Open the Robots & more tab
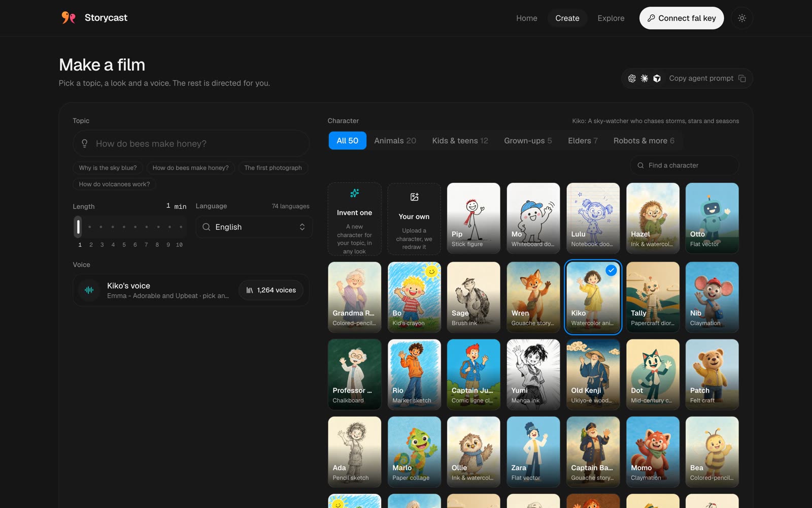Viewport: 812px width, 508px height. click(x=644, y=141)
